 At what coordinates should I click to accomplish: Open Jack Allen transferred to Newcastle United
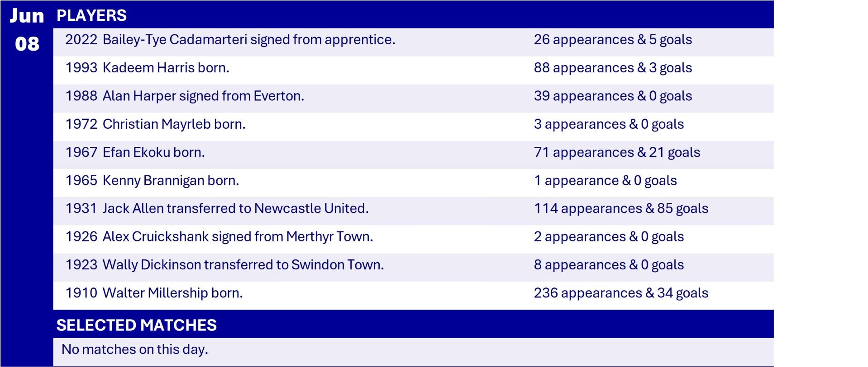coord(217,208)
